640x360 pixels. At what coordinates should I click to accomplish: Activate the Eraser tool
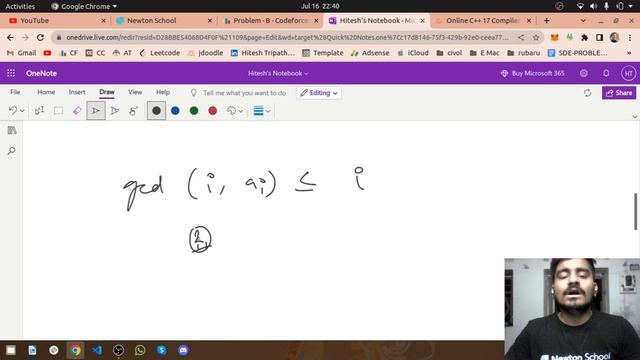[x=77, y=111]
